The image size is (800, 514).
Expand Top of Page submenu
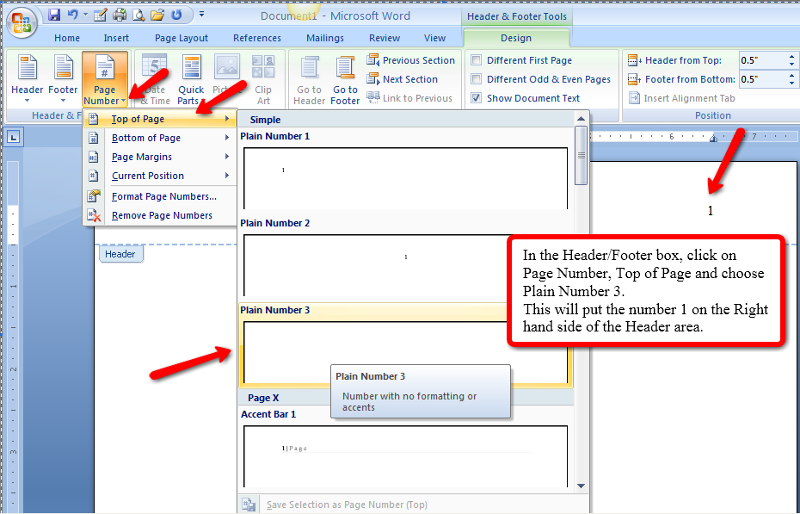(x=160, y=119)
